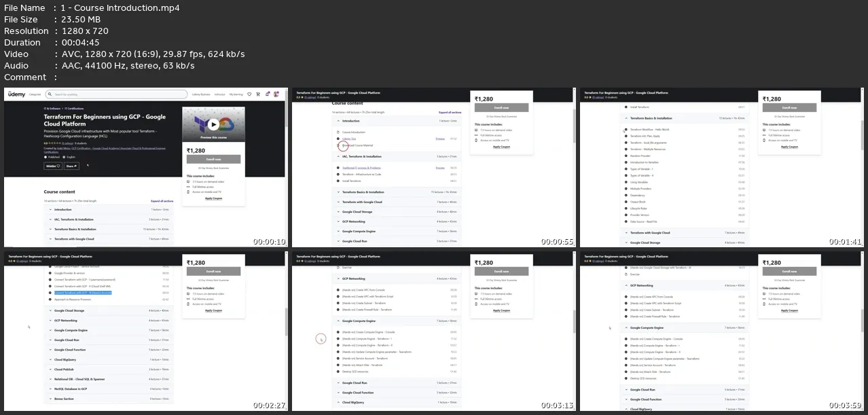This screenshot has height=415, width=868.
Task: Open the notifications bell in Udemy header
Action: pyautogui.click(x=268, y=94)
